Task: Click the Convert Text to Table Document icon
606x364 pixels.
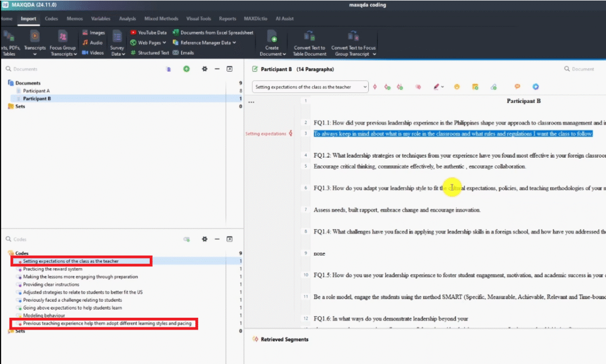Action: pyautogui.click(x=309, y=37)
